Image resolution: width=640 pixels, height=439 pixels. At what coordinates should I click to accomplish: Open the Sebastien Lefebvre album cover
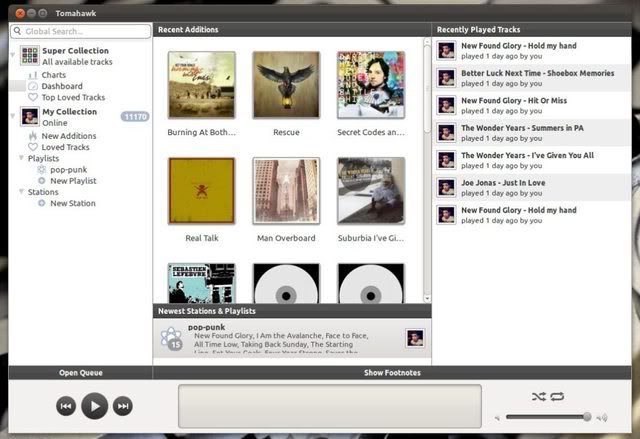point(202,283)
